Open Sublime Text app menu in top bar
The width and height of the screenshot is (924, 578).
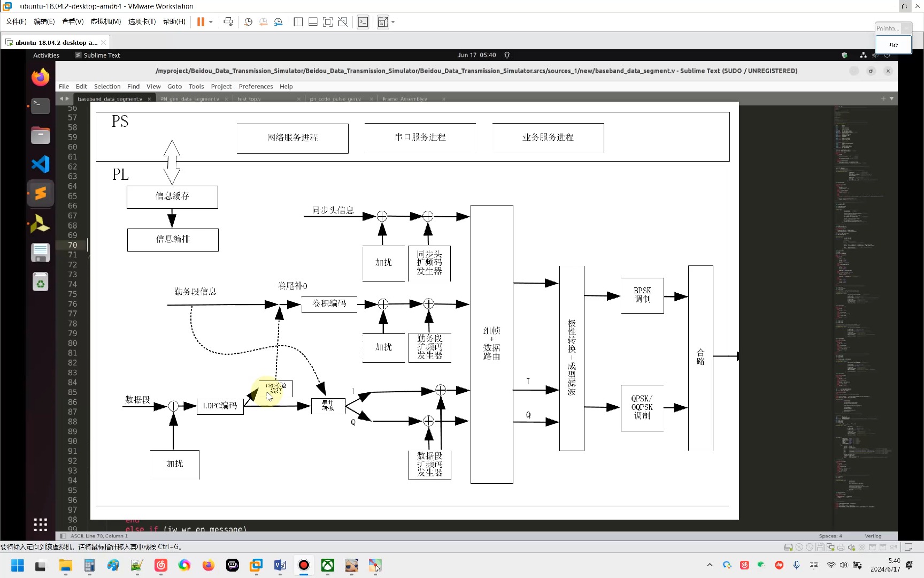point(97,55)
